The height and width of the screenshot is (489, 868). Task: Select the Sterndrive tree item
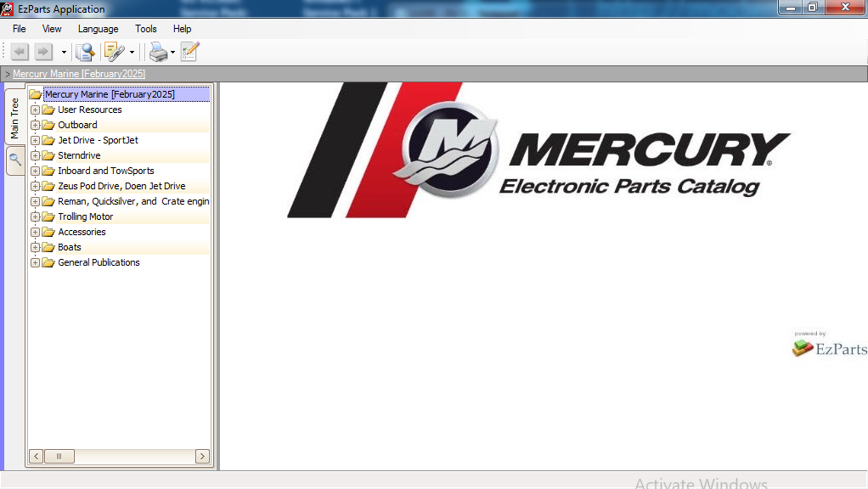coord(79,155)
